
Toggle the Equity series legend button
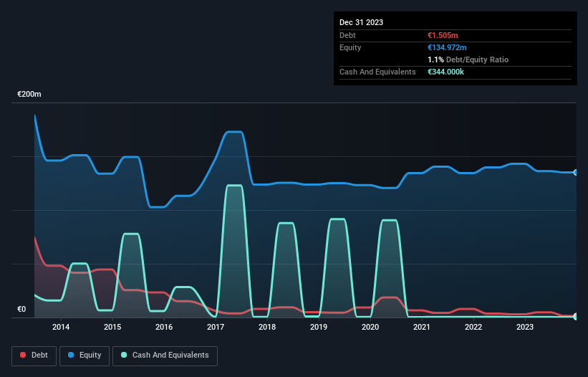[x=85, y=355]
